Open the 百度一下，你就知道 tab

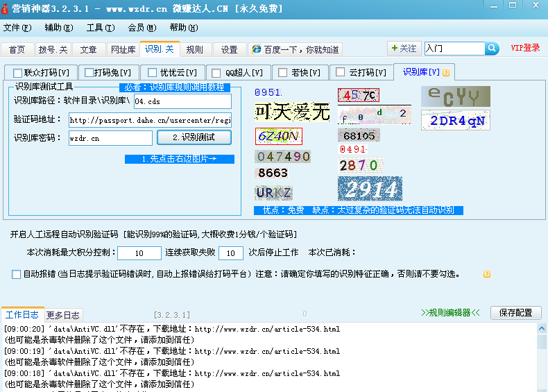296,50
